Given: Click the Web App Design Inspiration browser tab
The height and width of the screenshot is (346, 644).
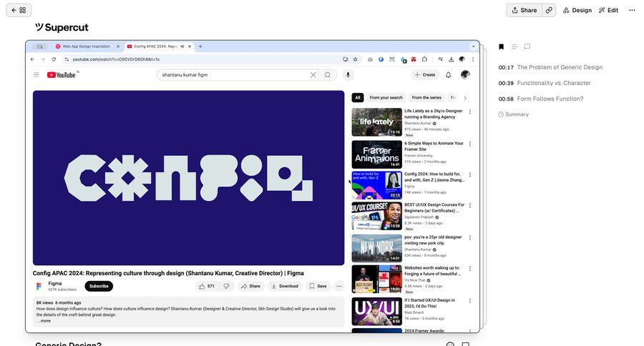Looking at the screenshot, I should click(86, 46).
